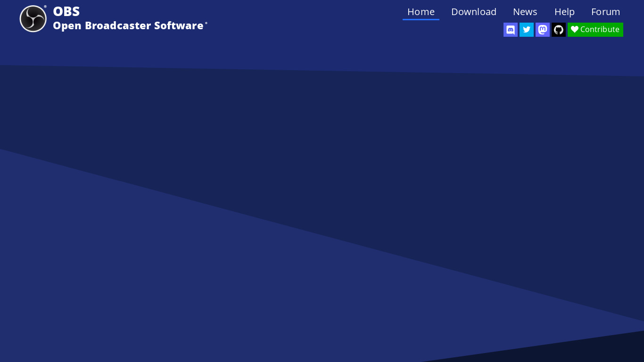Open the Help menu item
The image size is (644, 362).
click(564, 12)
